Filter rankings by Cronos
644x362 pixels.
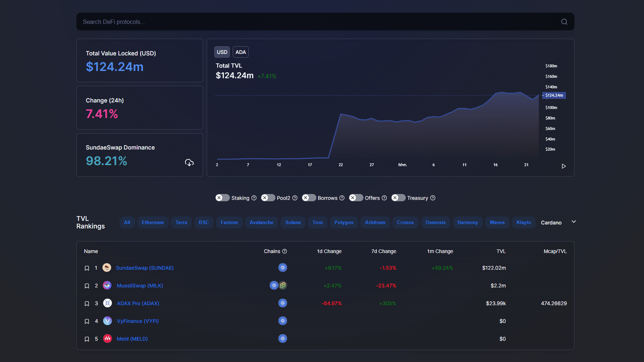(x=405, y=222)
